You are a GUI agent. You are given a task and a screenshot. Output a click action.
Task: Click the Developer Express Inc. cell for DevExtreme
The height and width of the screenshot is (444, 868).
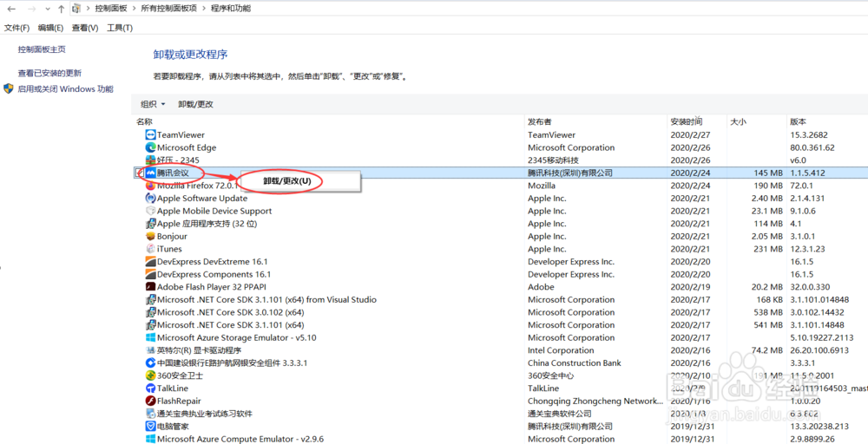click(x=571, y=262)
